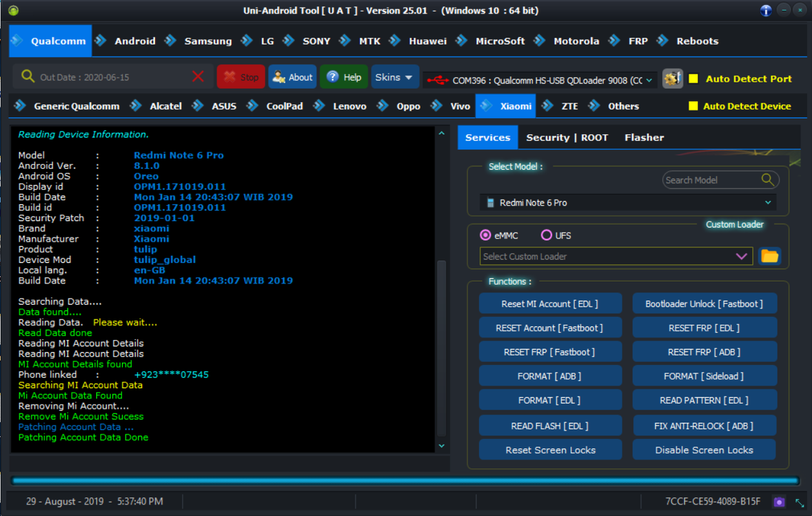Open the MicroSoft tab
This screenshot has height=516, width=812.
500,41
